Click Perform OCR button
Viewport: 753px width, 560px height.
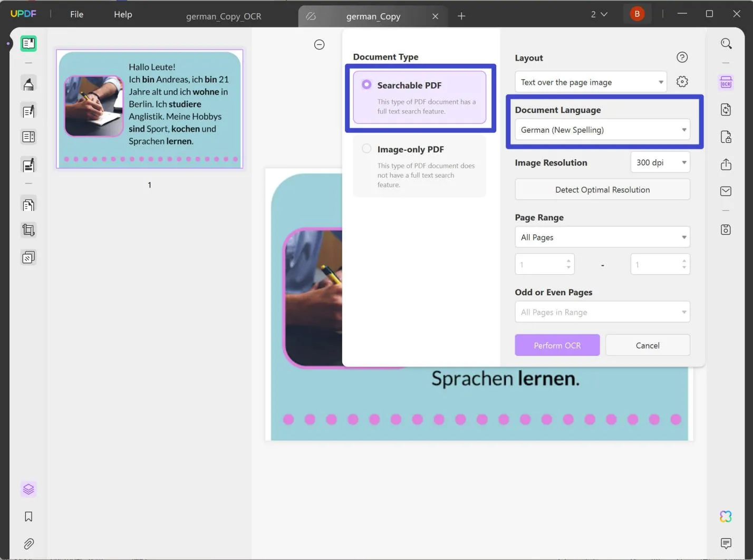click(557, 345)
